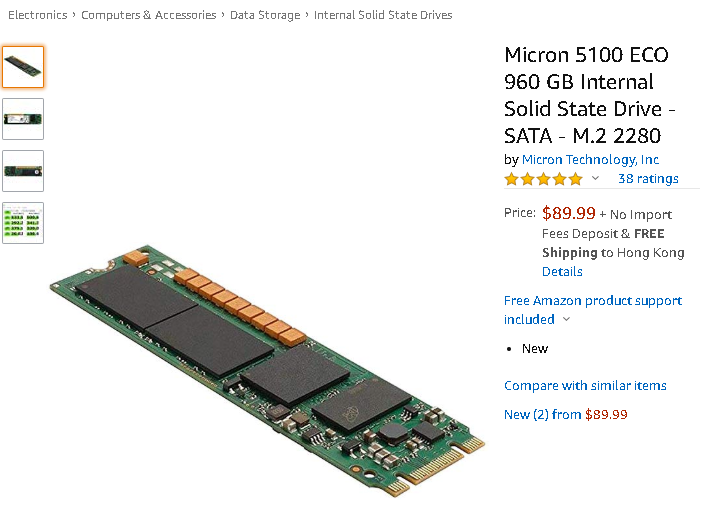Open the 38 ratings link
The width and height of the screenshot is (704, 509).
tap(648, 179)
